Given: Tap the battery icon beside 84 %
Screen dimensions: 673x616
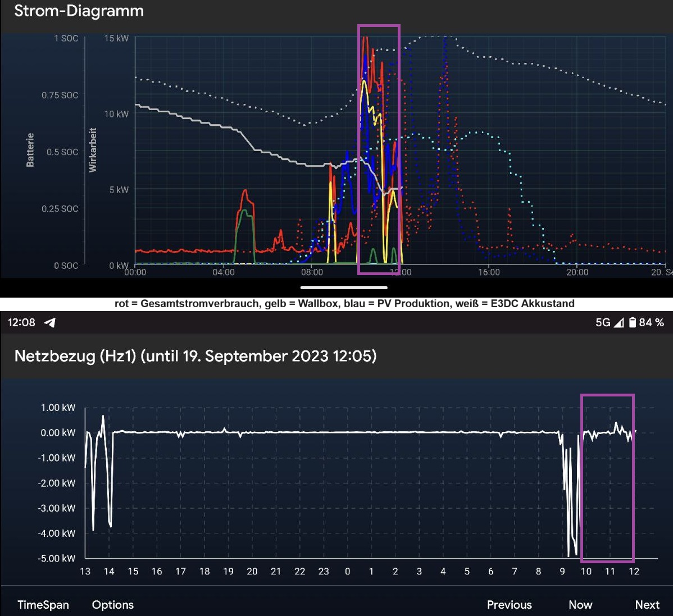Looking at the screenshot, I should point(633,322).
